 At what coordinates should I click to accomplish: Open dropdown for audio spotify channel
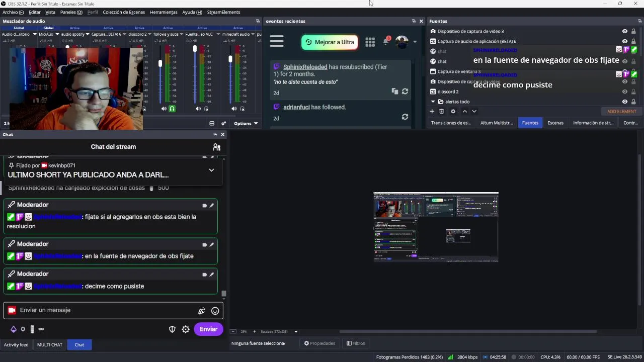tap(87, 34)
